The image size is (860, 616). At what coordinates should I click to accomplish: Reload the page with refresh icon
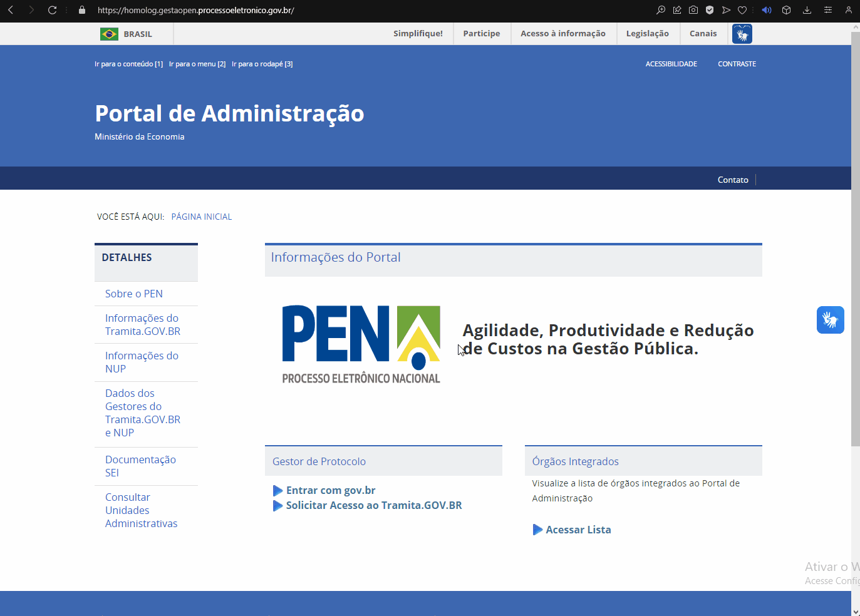52,10
